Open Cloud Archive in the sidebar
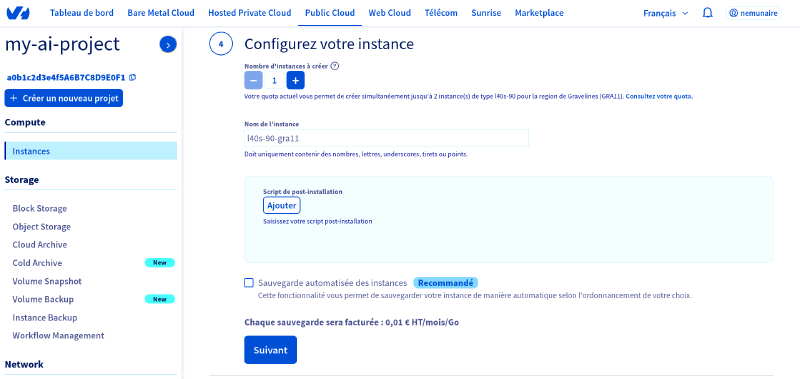800x379 pixels. click(x=40, y=244)
